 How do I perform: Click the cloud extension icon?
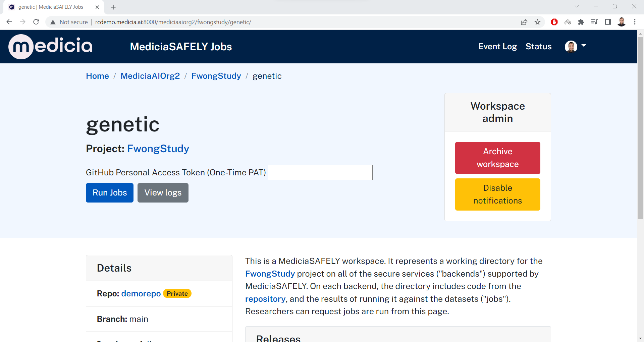[x=568, y=22]
